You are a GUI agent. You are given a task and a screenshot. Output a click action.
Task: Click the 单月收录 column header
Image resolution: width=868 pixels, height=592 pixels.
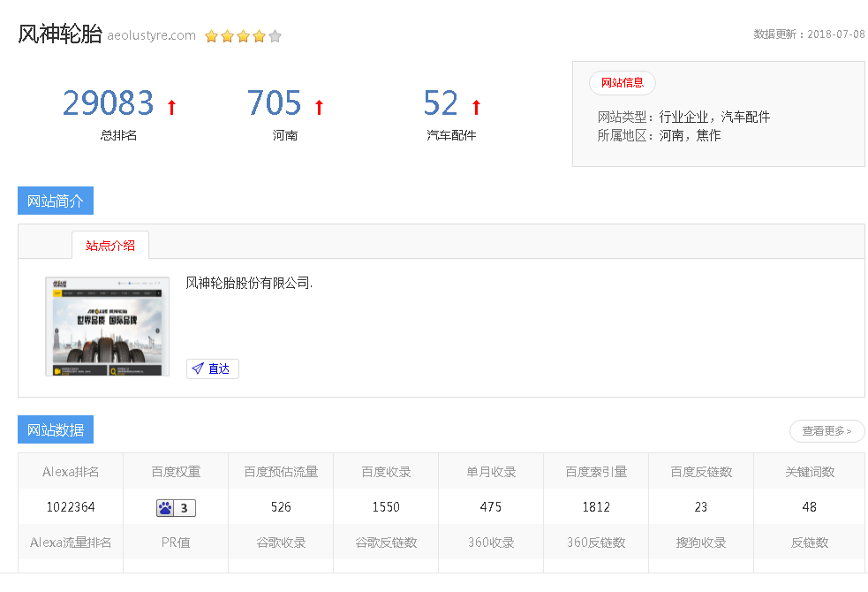click(491, 472)
